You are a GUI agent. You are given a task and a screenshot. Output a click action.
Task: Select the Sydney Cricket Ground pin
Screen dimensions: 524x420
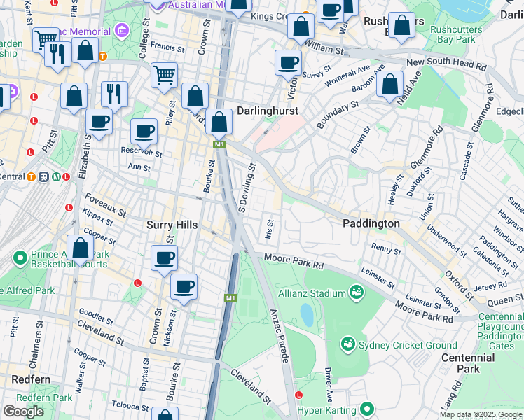point(347,344)
